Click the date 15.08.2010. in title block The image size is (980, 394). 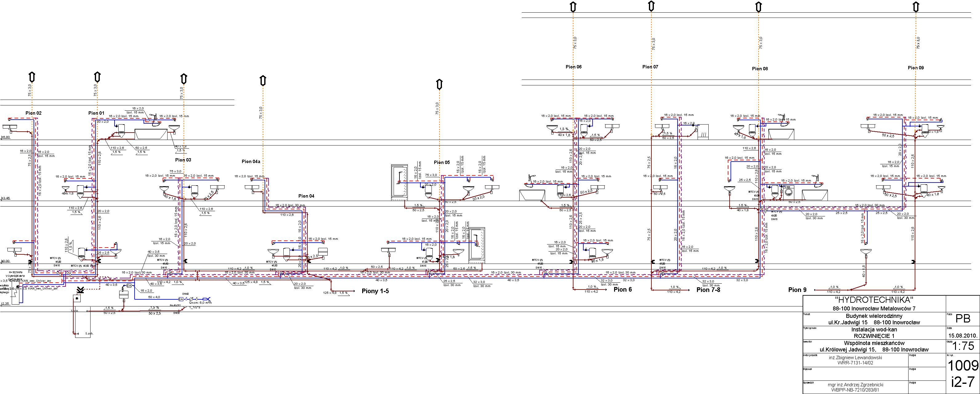pyautogui.click(x=962, y=335)
